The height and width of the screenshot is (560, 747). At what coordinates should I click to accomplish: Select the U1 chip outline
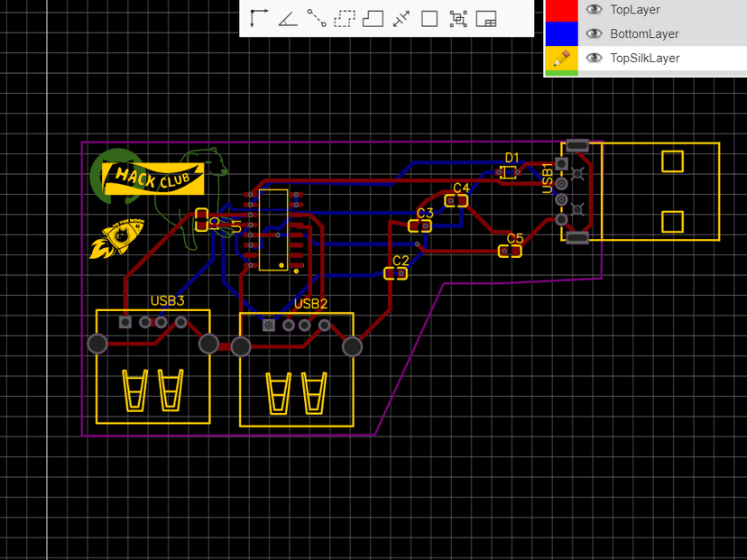273,230
